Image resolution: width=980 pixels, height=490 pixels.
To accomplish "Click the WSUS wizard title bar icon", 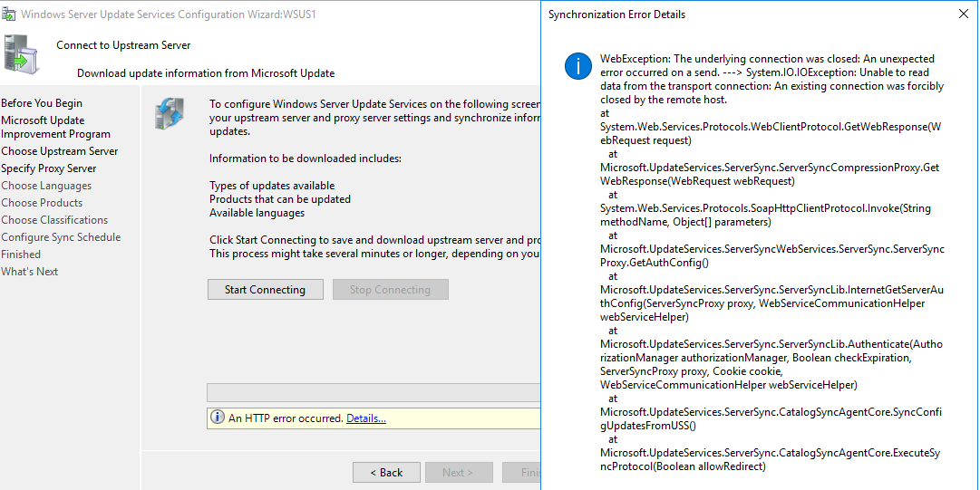I will 9,14.
